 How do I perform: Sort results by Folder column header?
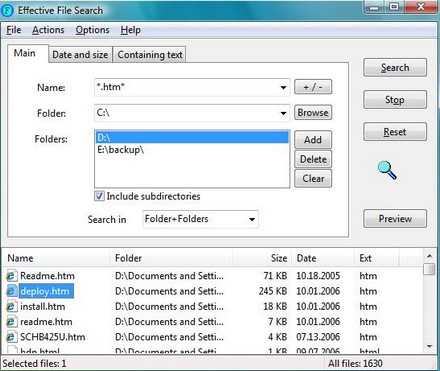coord(171,258)
